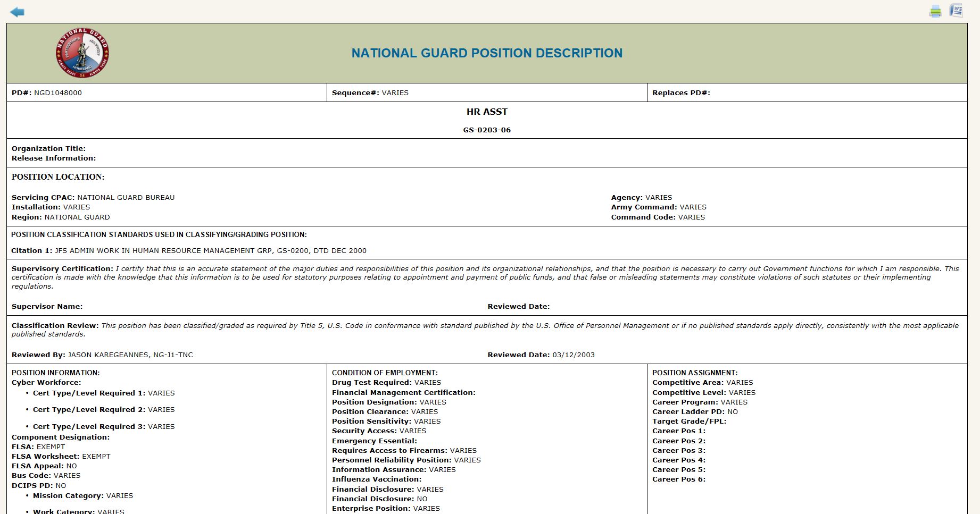The width and height of the screenshot is (980, 514).
Task: Click the GS-0203-06 grade text
Action: tap(487, 130)
